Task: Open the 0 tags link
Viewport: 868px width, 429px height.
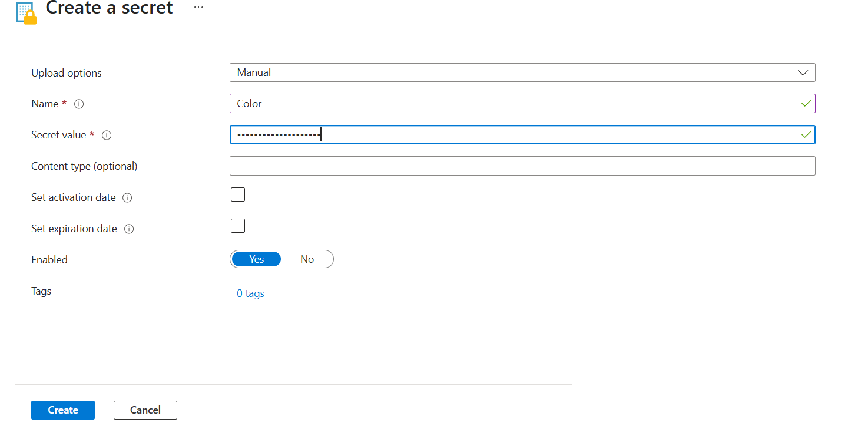Action: (250, 293)
